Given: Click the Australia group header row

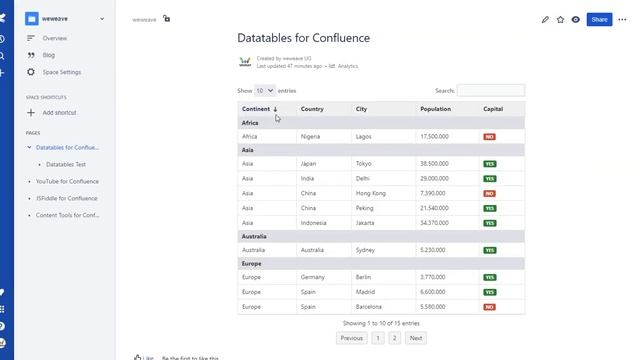Looking at the screenshot, I should pos(381,236).
